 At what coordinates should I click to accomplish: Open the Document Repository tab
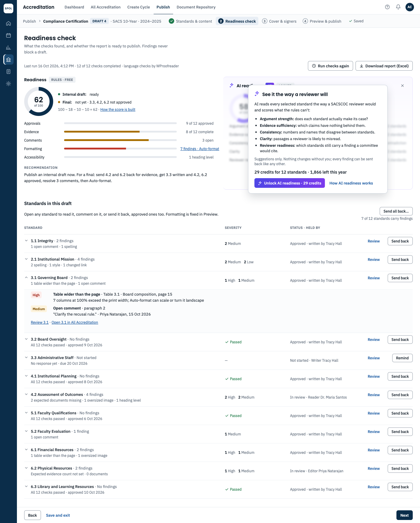pos(196,7)
